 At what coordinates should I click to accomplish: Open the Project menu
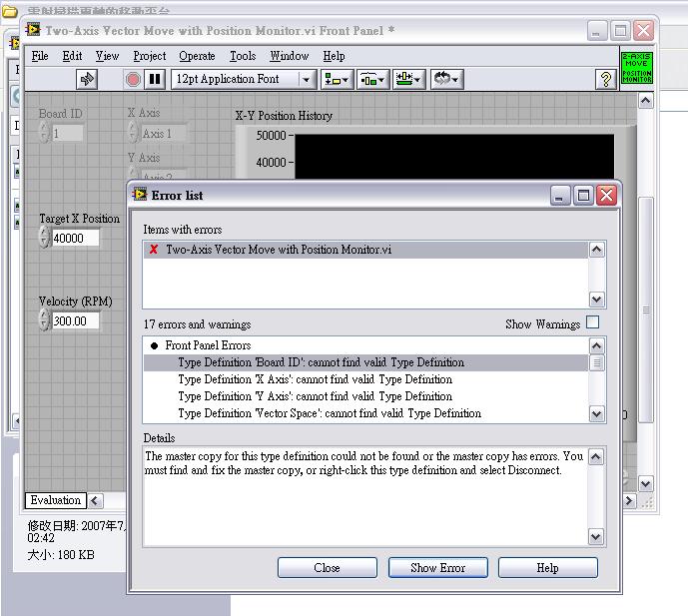(x=150, y=56)
